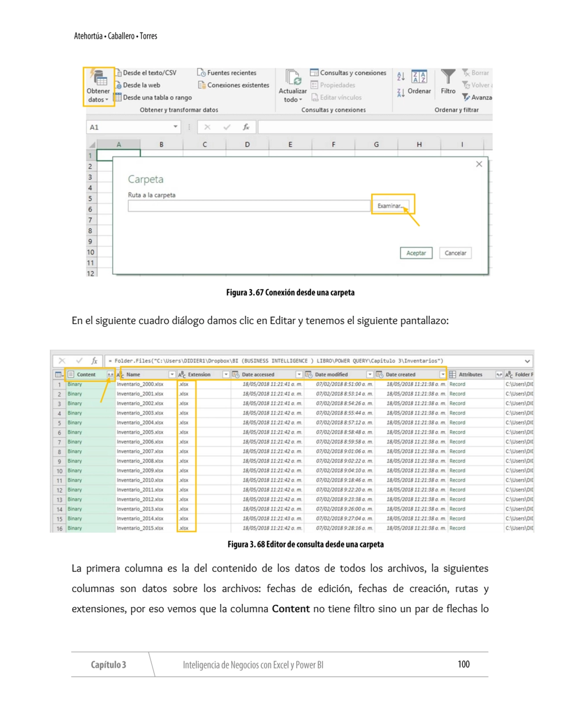Click Desde el texto/CSV option
The width and height of the screenshot is (563, 728).
146,73
